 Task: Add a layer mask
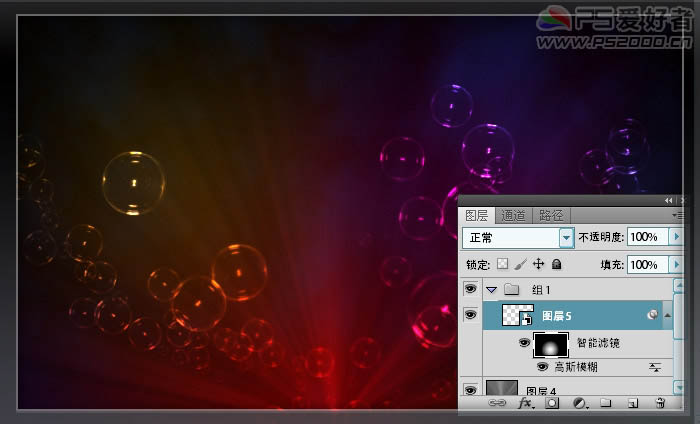(x=551, y=404)
